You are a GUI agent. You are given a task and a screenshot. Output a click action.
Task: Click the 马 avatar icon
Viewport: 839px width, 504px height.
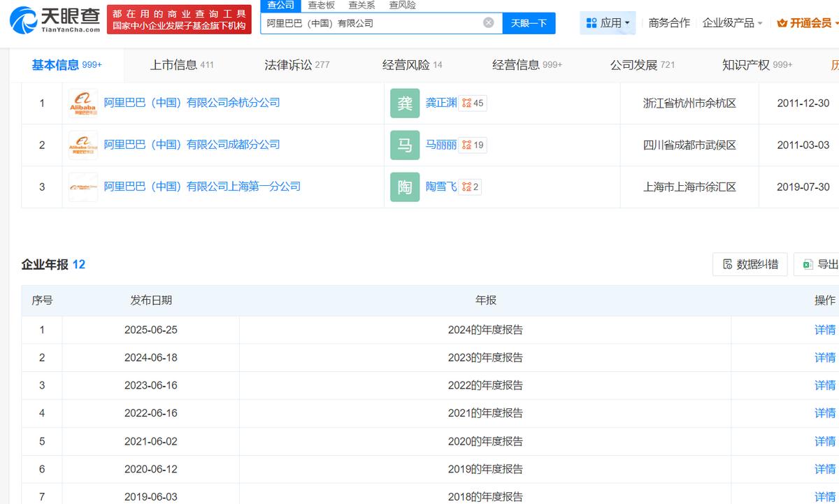coord(405,145)
